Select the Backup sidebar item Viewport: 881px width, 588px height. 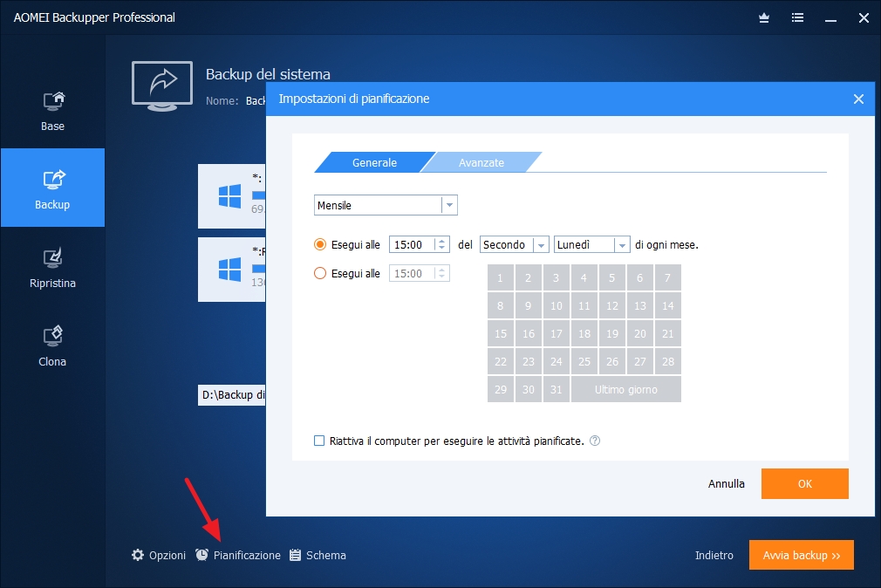[53, 188]
